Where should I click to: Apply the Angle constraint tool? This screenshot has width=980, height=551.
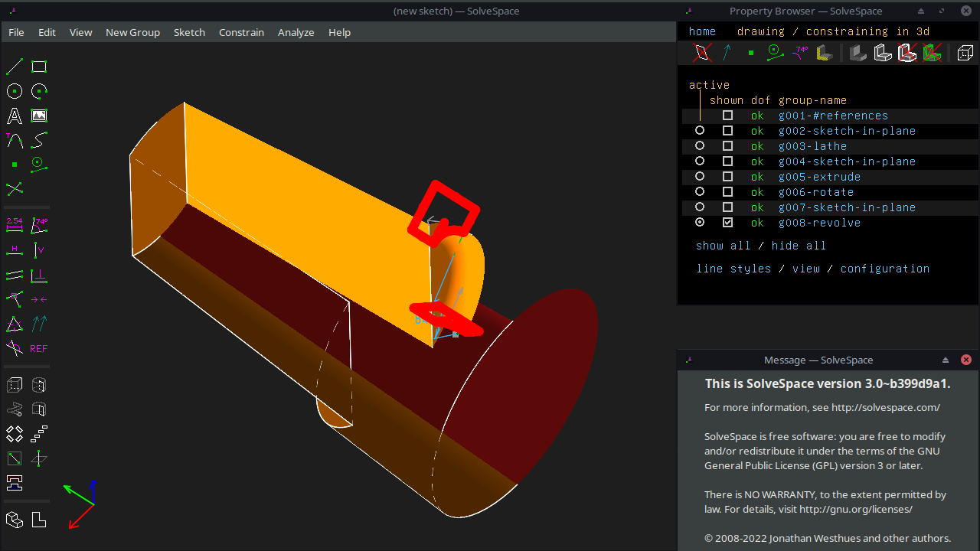click(x=38, y=224)
